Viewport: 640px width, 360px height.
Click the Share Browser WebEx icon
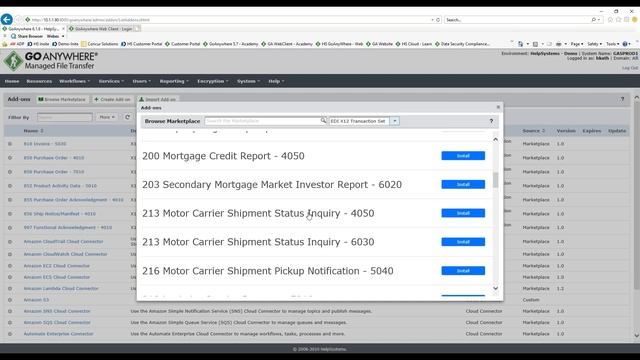coord(13,36)
